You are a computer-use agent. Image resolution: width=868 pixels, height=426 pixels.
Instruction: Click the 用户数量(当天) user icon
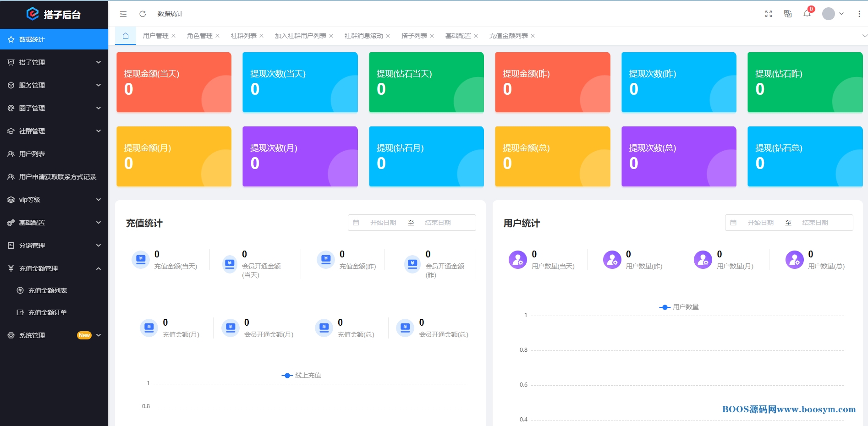pos(518,260)
